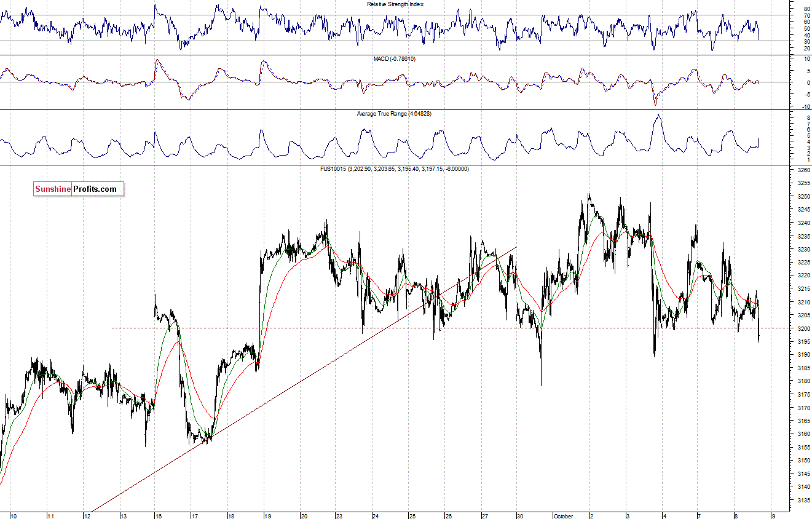
Task: Click the 'Average True Range (4.64828)' title
Action: click(x=394, y=114)
